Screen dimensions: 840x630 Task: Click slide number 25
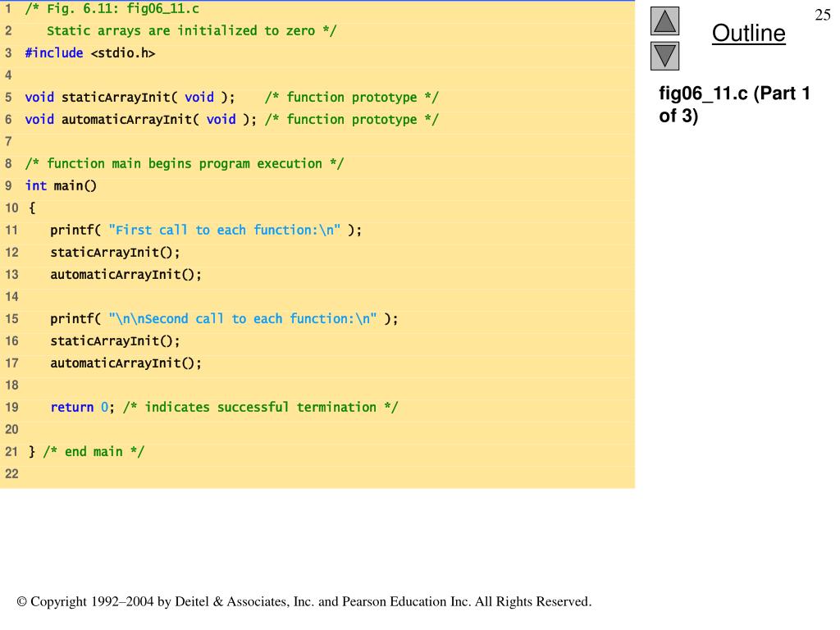pyautogui.click(x=822, y=15)
